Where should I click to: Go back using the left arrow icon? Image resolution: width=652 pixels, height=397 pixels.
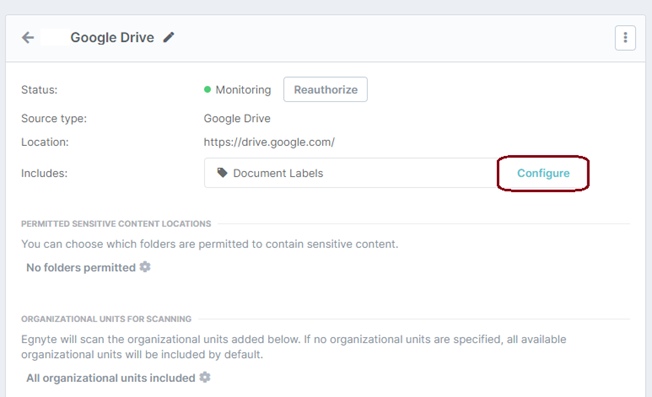(28, 37)
